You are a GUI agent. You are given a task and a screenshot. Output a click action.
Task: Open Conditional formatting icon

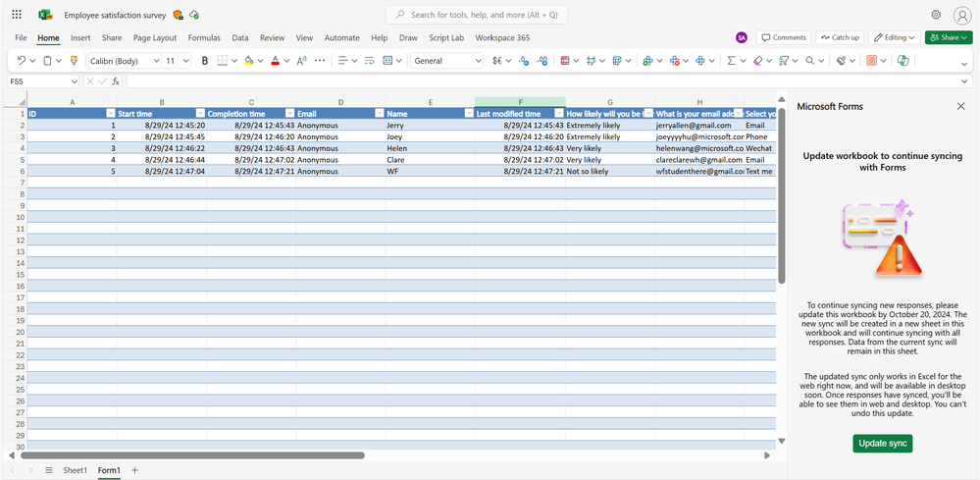[565, 61]
